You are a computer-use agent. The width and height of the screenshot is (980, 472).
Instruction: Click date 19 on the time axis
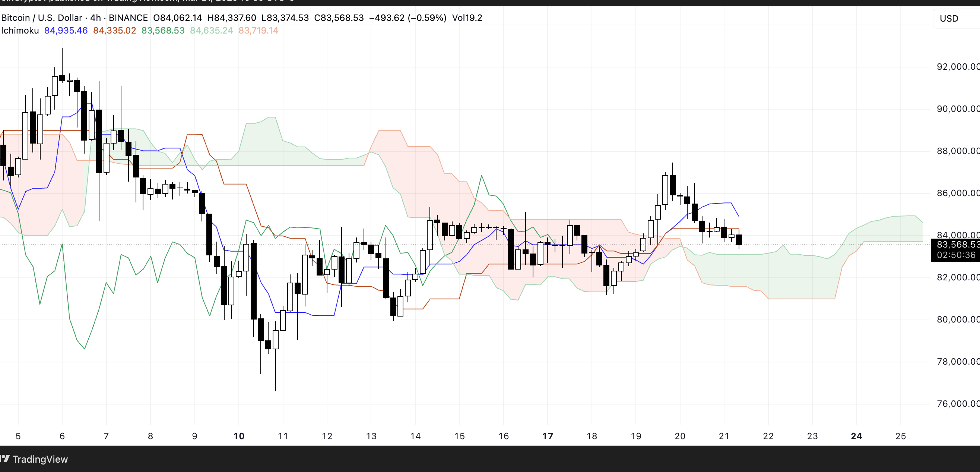click(636, 436)
